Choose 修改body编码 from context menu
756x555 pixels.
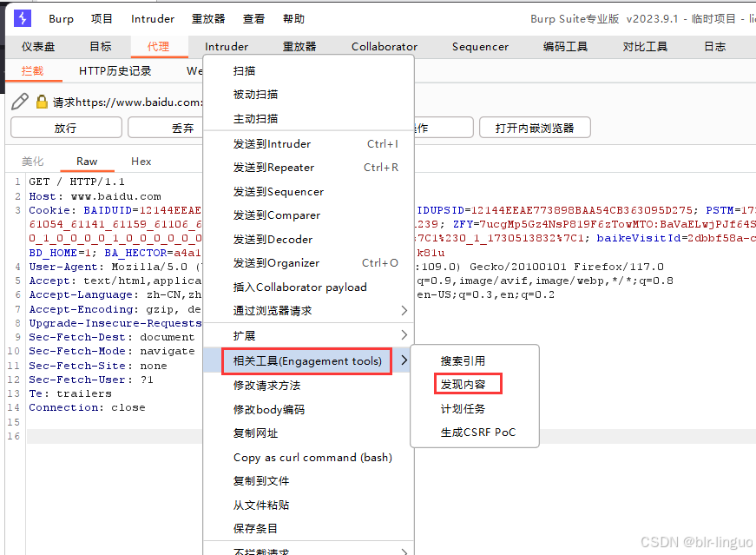309,410
